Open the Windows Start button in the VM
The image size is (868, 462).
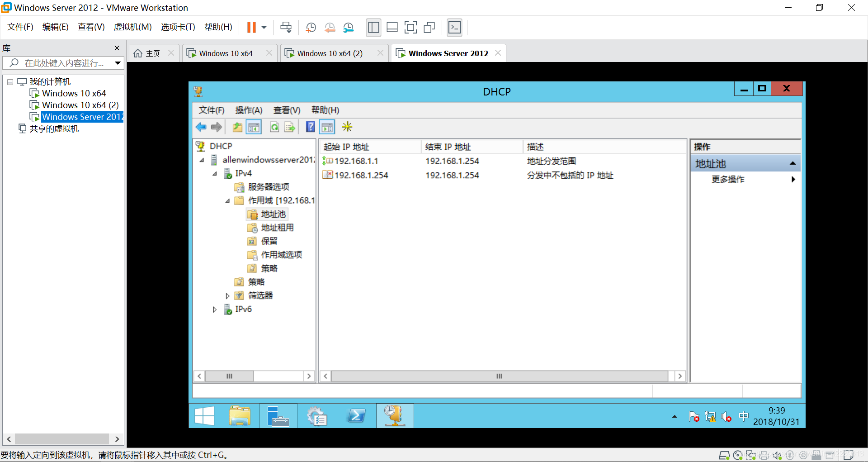(204, 416)
